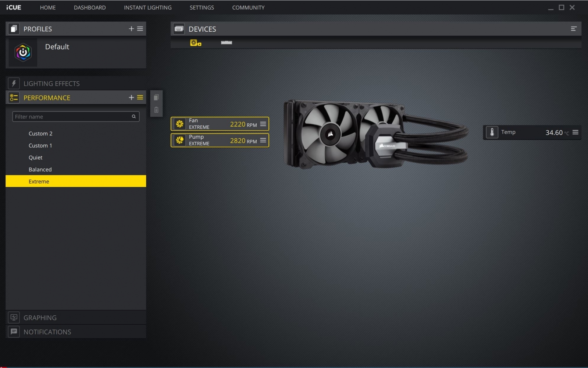This screenshot has height=368, width=588.
Task: Click the Pump tile fan icon
Action: click(180, 140)
